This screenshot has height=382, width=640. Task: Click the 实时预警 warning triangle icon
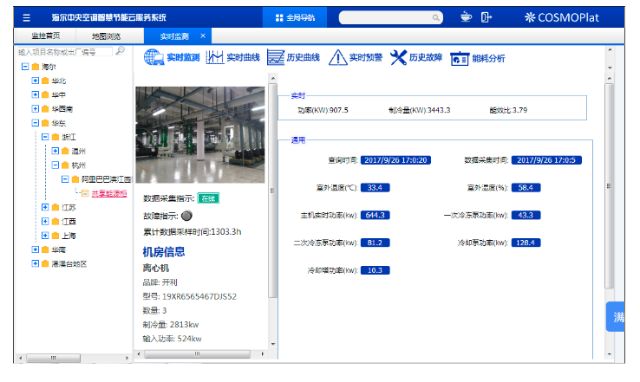(x=338, y=57)
